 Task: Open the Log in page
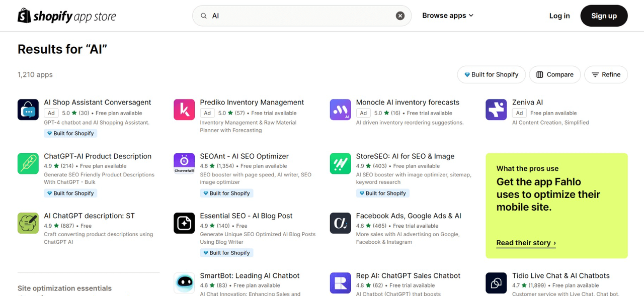click(559, 16)
